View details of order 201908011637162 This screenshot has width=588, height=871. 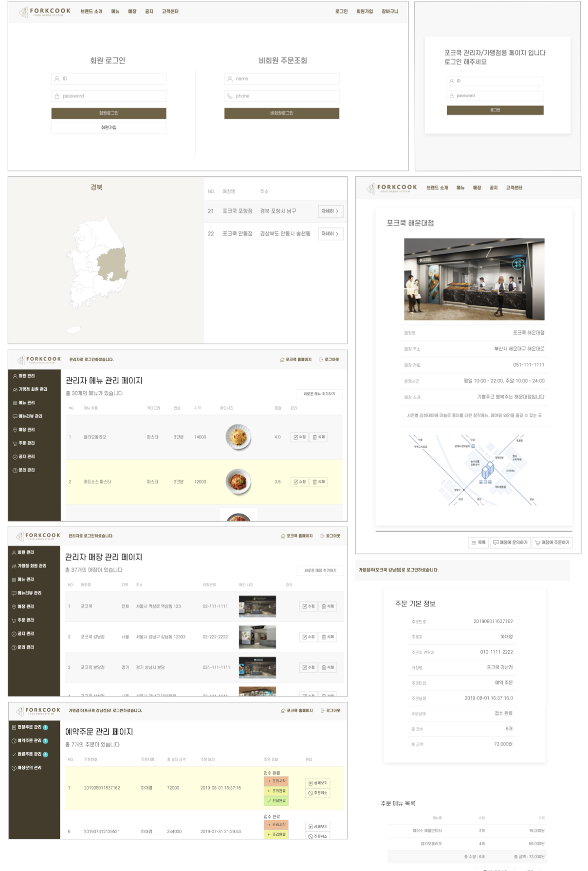(x=318, y=783)
